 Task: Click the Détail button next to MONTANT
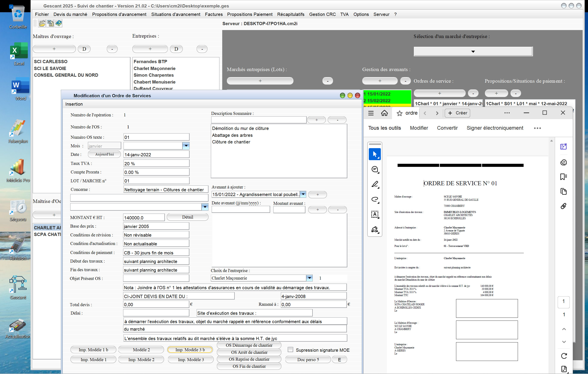[x=187, y=217]
